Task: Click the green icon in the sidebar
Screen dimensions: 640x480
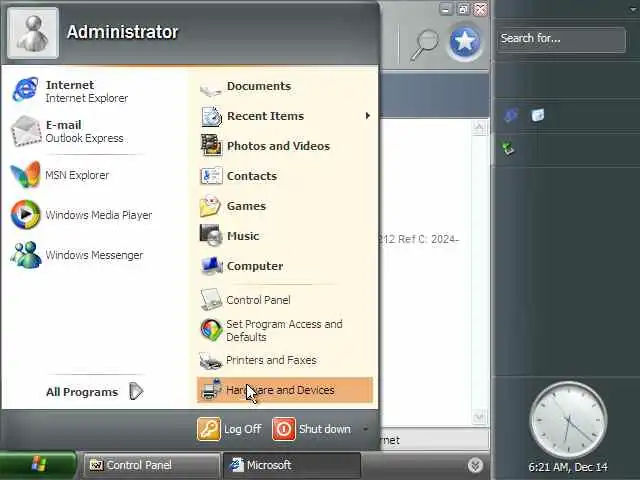Action: [509, 148]
